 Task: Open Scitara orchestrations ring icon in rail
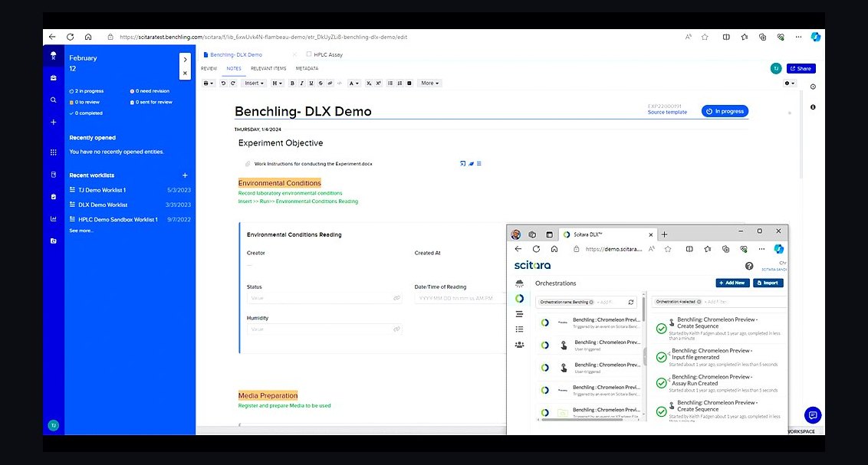click(x=519, y=299)
